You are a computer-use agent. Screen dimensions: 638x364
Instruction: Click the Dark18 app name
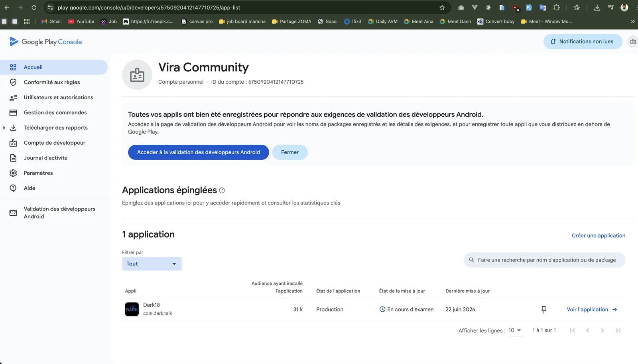click(x=152, y=305)
